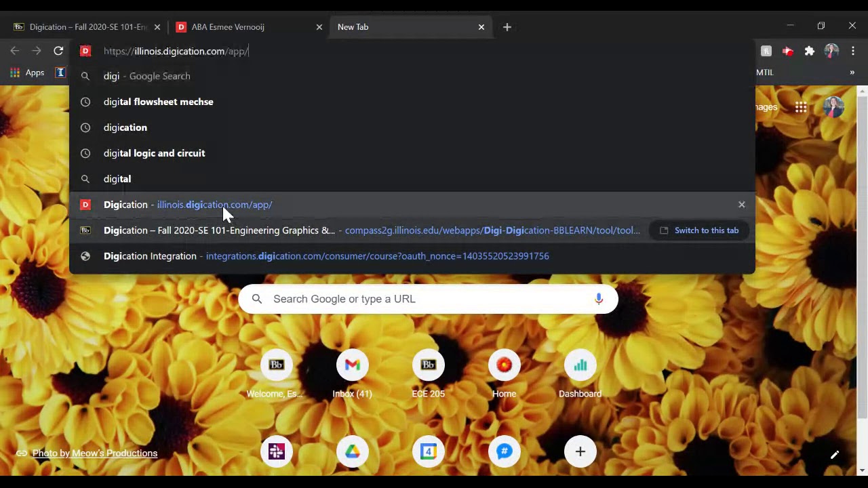Customize this page with pencil icon
Screen dimensions: 868x488
click(x=835, y=455)
